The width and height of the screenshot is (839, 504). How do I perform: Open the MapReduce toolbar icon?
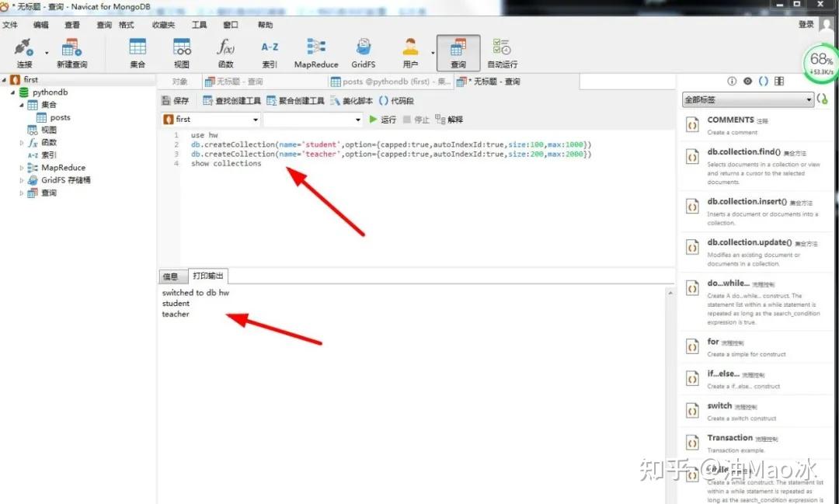click(316, 53)
